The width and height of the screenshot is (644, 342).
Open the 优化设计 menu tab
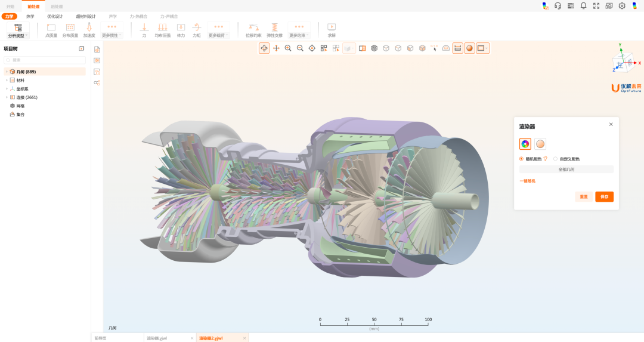pyautogui.click(x=55, y=17)
